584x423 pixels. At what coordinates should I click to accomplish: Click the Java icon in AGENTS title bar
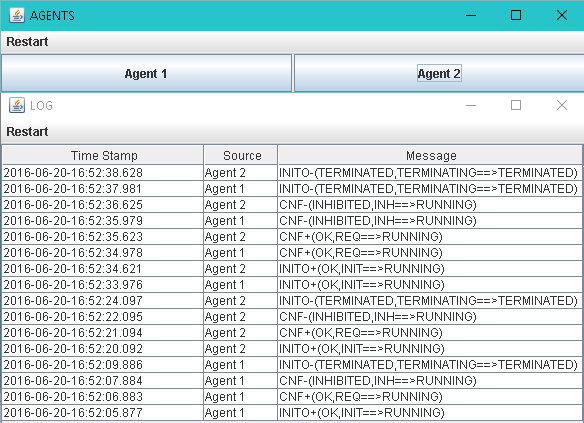point(17,15)
